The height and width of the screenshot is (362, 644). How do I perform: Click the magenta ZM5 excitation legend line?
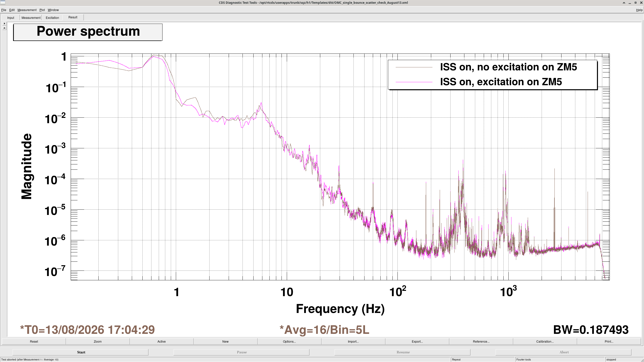tap(414, 82)
